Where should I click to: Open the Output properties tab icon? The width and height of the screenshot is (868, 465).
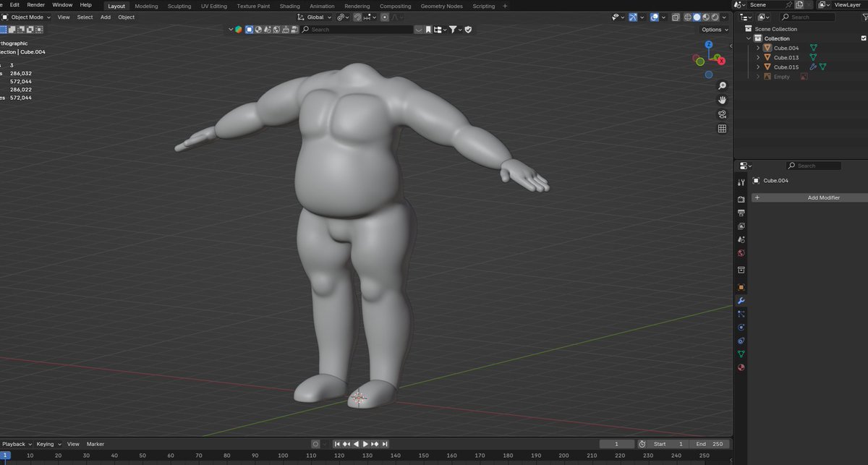click(741, 213)
